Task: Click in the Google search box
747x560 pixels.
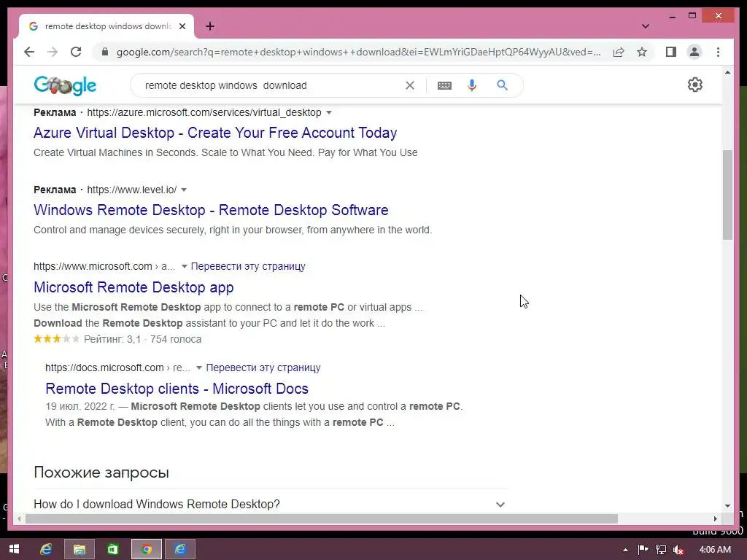Action: tap(271, 86)
